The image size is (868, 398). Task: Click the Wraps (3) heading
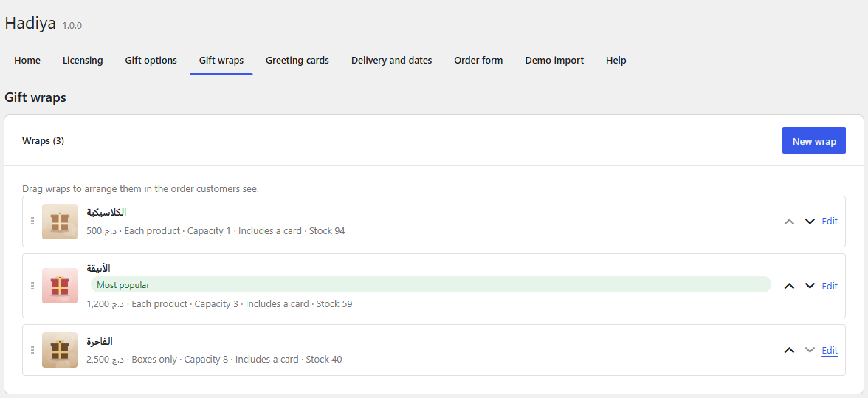(43, 140)
